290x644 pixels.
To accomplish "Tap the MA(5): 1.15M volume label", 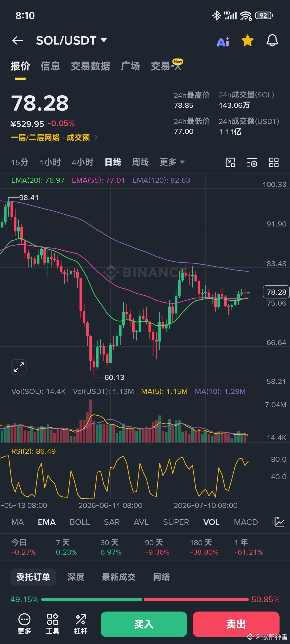I will click(x=164, y=391).
